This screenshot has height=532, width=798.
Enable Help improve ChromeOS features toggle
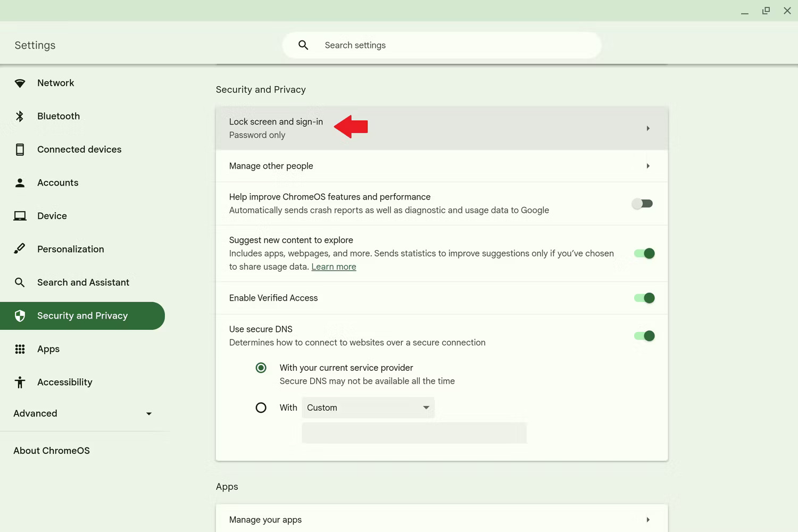coord(643,204)
